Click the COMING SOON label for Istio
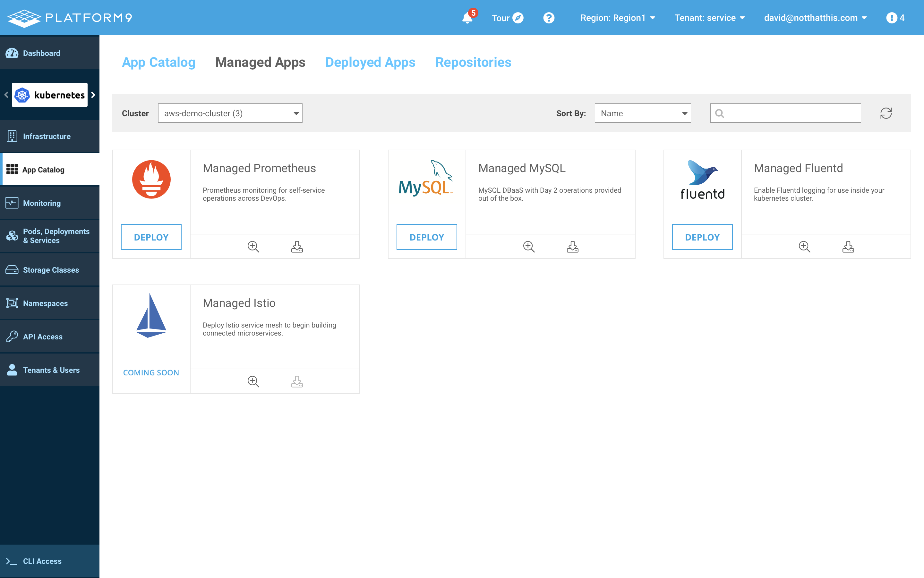 [151, 373]
